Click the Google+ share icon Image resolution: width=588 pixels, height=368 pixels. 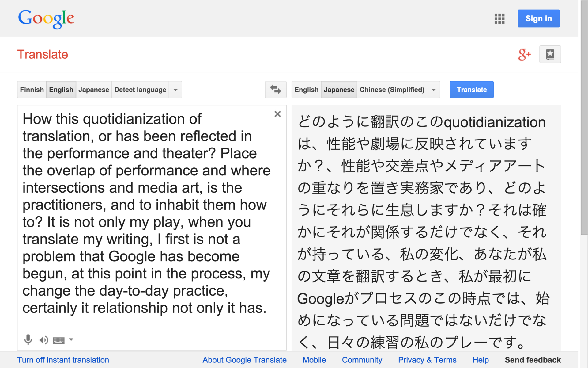[x=524, y=55]
